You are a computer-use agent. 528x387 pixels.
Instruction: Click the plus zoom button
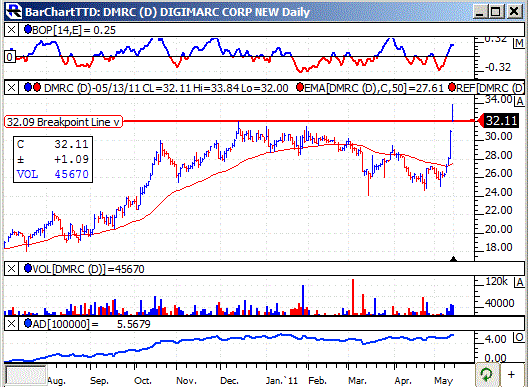pyautogui.click(x=512, y=374)
